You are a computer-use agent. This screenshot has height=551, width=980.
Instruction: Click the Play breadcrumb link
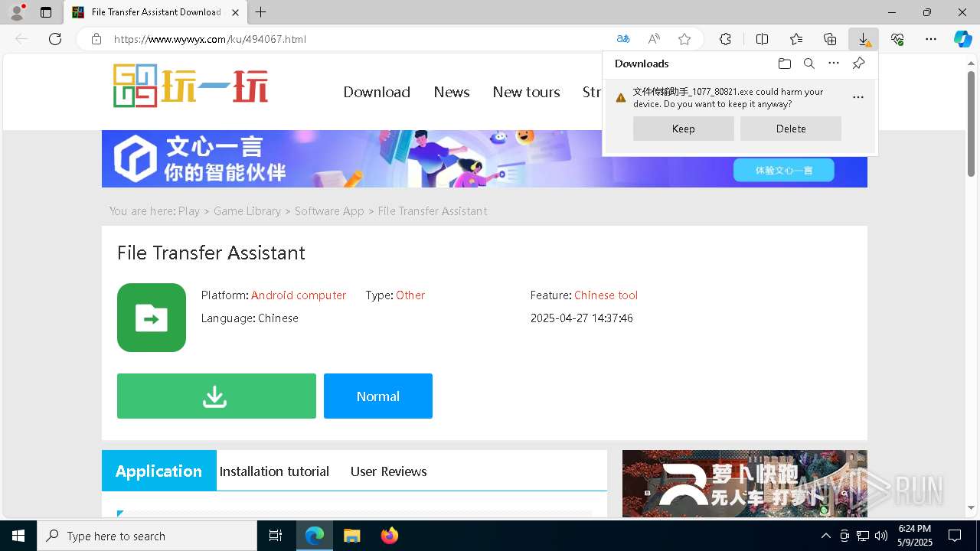pos(189,211)
